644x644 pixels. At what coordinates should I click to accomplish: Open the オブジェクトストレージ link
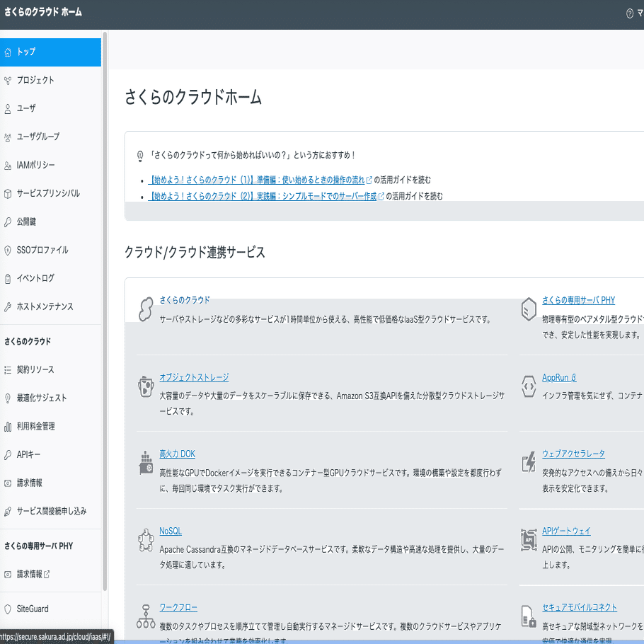tap(194, 377)
